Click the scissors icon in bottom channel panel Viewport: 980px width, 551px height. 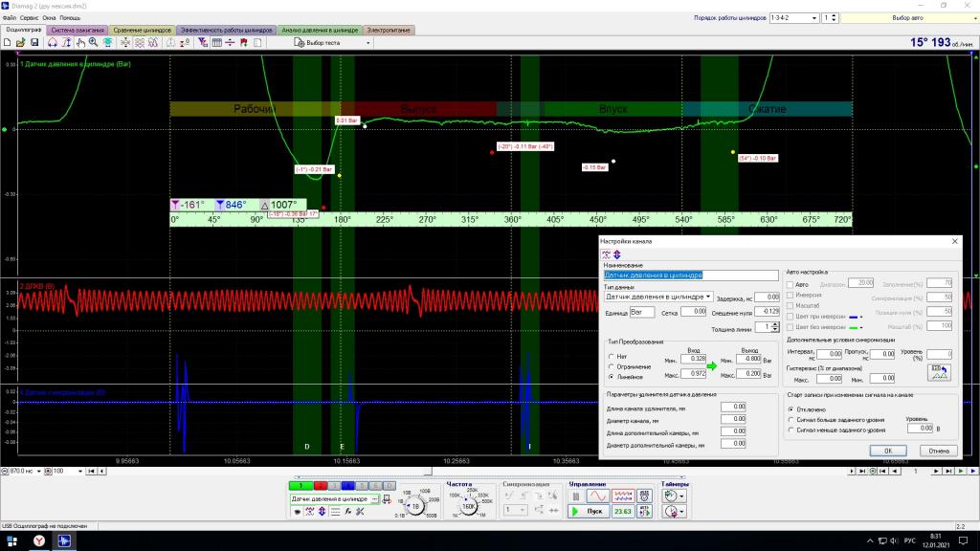pyautogui.click(x=360, y=511)
